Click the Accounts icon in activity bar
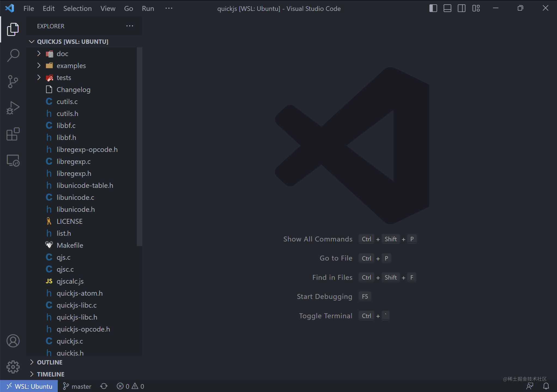557x392 pixels. click(13, 341)
